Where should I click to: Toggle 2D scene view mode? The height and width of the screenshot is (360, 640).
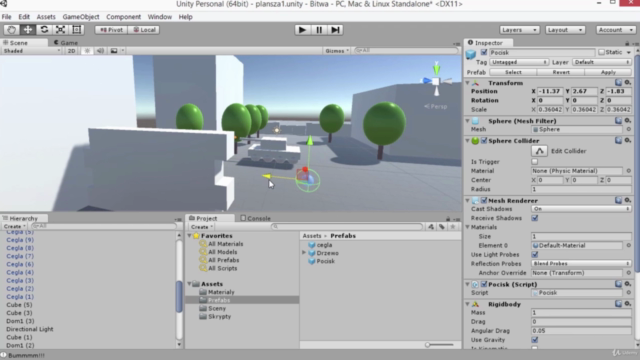click(x=71, y=51)
